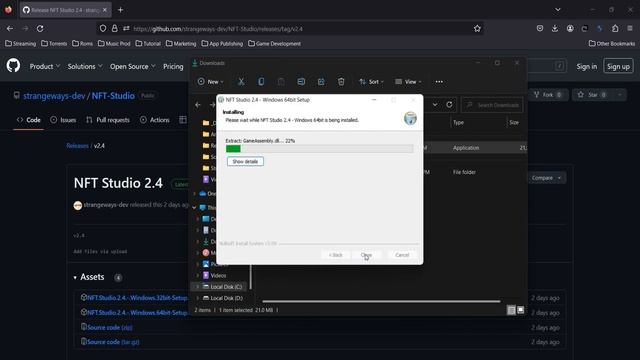Open strangeways-dev owner link
The height and width of the screenshot is (360, 640).
click(x=54, y=96)
